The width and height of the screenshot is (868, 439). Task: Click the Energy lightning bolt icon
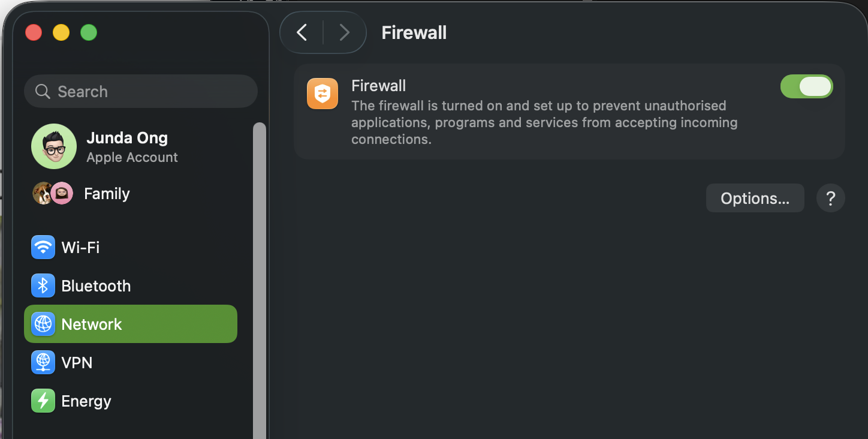click(43, 401)
